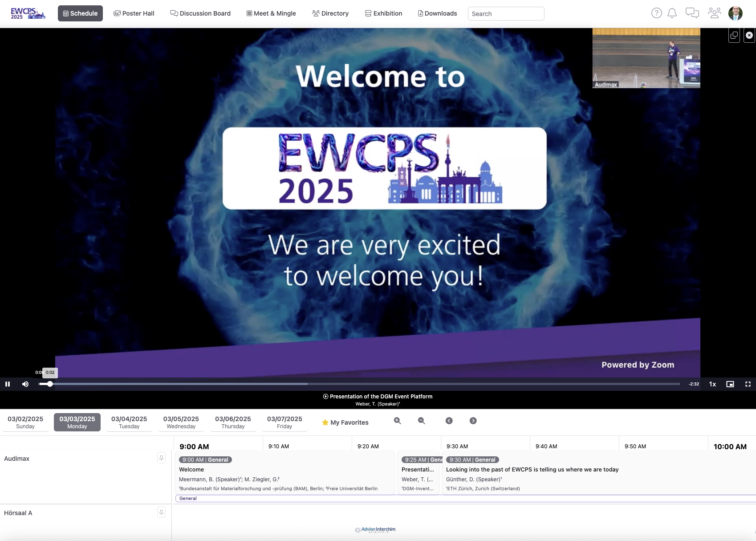Open the notifications bell
Screen dimensions: 756x541
[672, 13]
